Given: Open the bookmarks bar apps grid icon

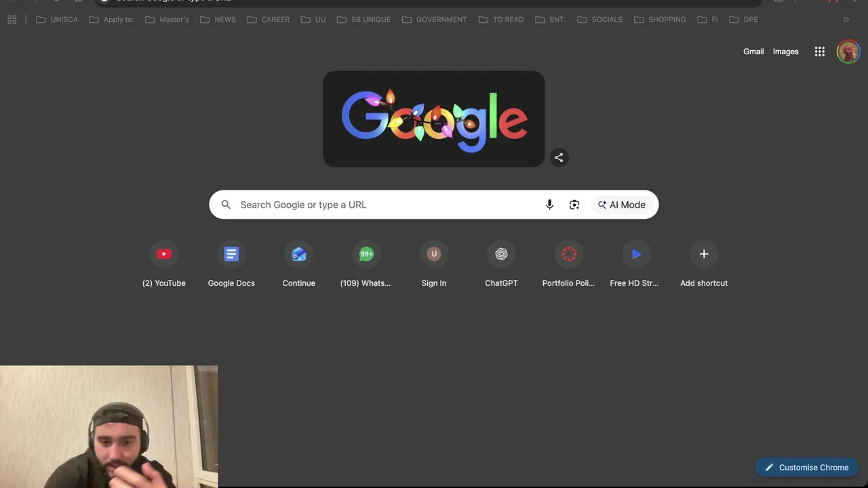Looking at the screenshot, I should coord(12,20).
